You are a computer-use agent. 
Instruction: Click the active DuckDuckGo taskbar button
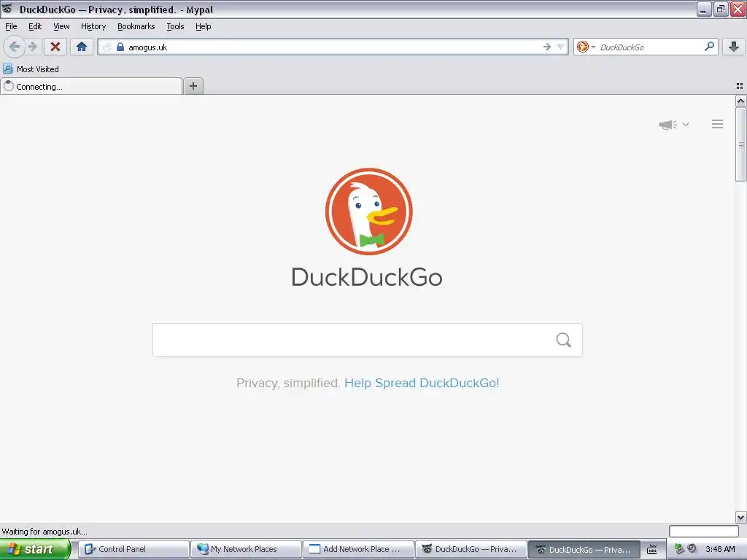pos(583,549)
